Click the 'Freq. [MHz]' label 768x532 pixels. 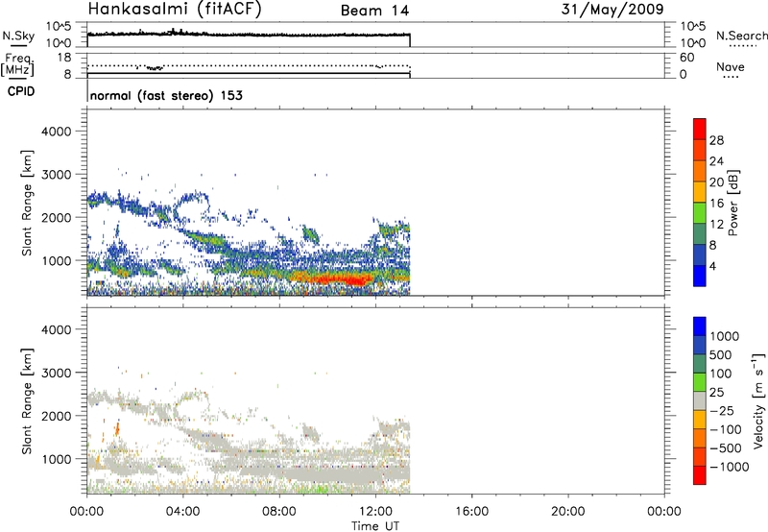tap(18, 64)
